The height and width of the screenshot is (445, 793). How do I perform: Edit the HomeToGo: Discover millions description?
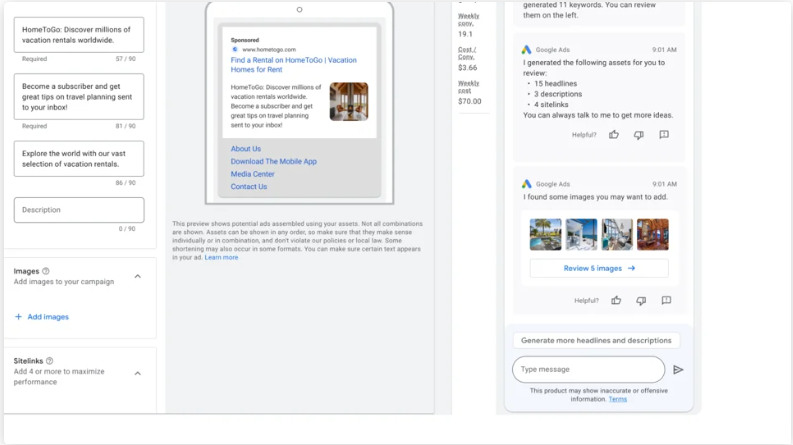(x=79, y=35)
